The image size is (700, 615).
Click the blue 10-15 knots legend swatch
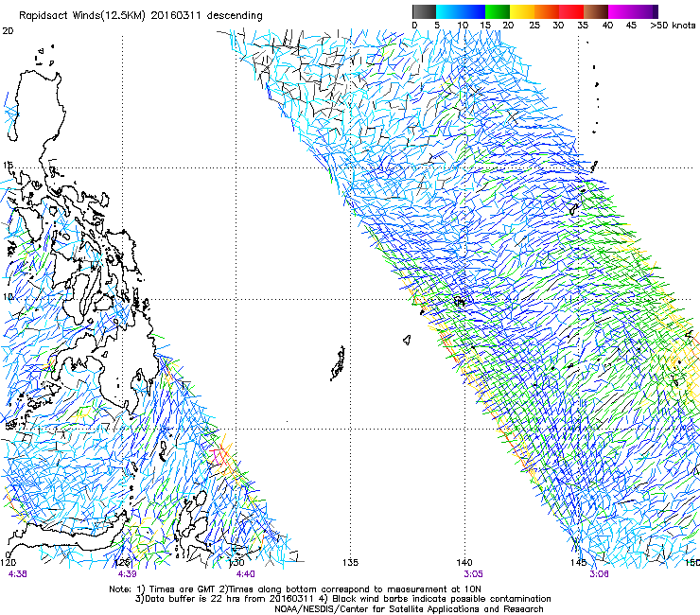(x=473, y=11)
